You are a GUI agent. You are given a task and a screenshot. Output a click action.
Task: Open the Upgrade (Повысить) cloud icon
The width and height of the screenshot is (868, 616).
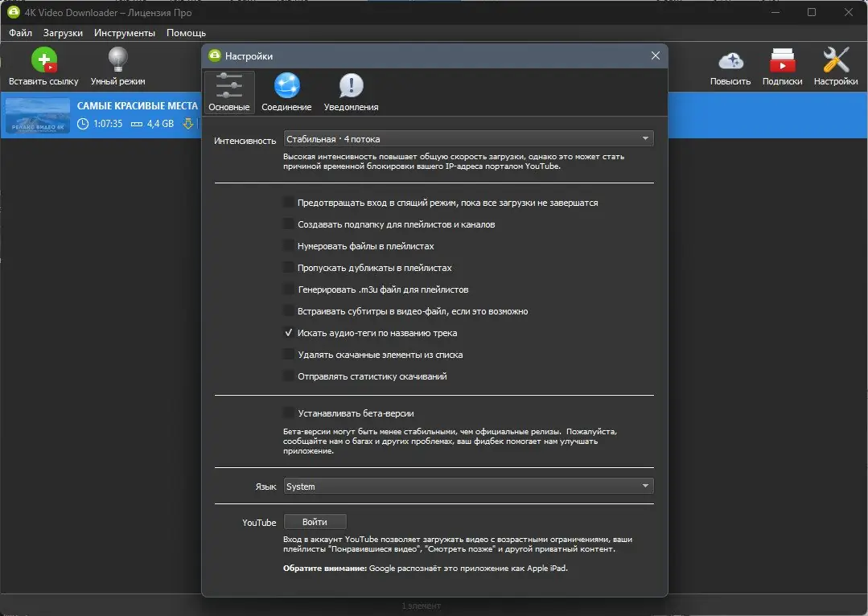click(x=730, y=60)
